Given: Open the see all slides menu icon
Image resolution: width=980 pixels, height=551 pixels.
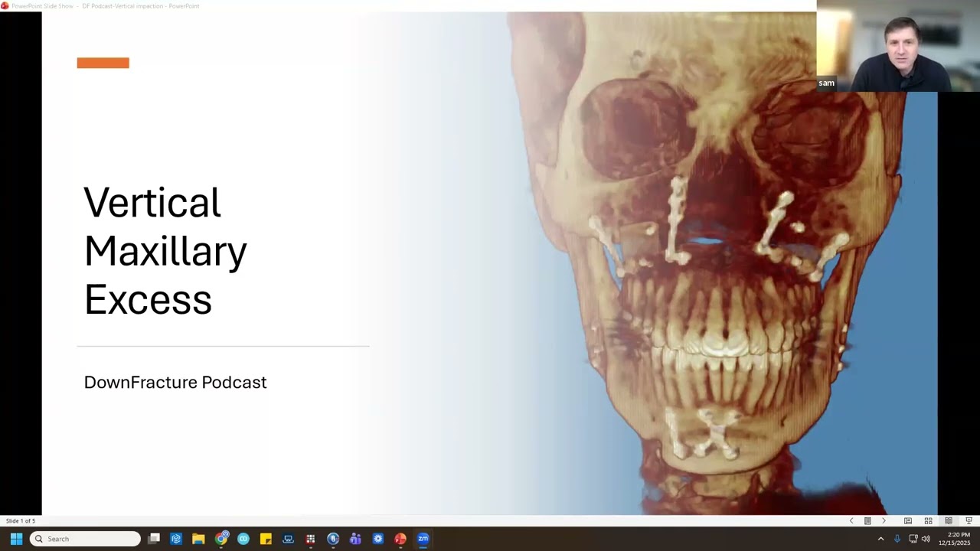Looking at the screenshot, I should tap(867, 521).
